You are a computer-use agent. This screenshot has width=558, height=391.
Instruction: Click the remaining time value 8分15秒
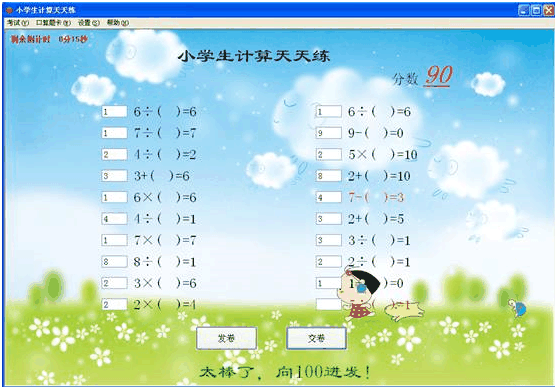point(73,39)
